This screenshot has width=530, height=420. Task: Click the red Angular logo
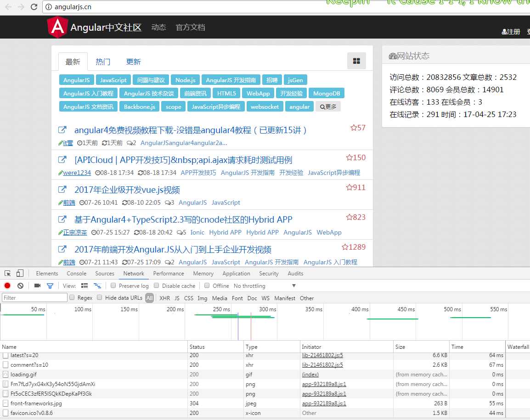57,27
